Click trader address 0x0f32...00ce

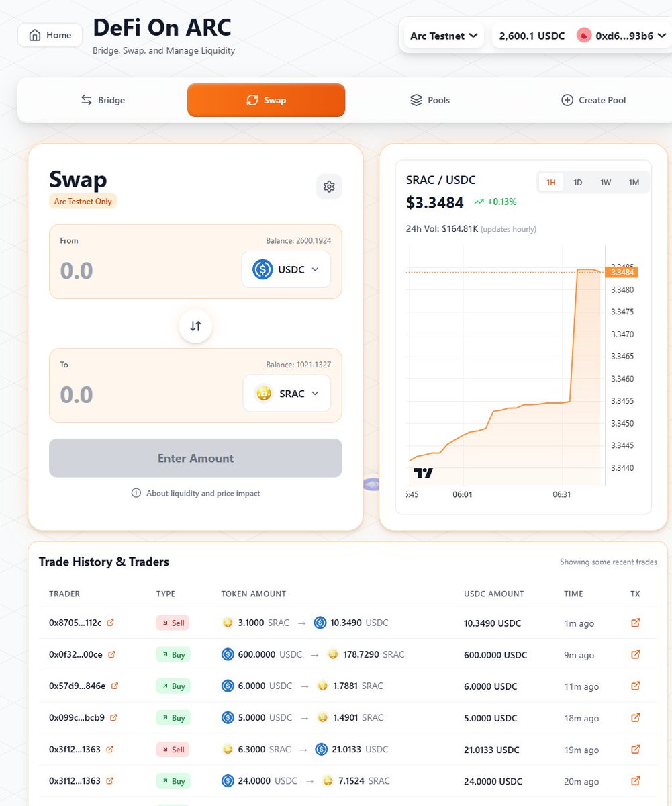pos(76,654)
